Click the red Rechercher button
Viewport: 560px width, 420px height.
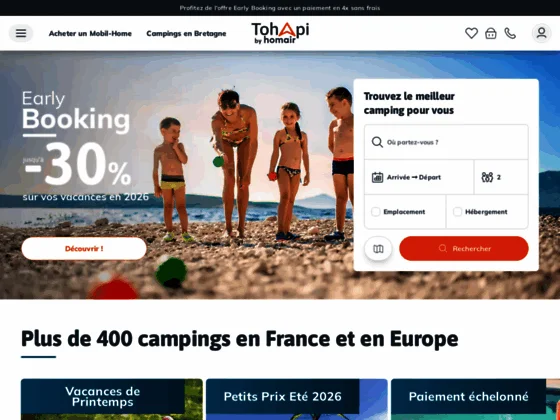coord(464,249)
